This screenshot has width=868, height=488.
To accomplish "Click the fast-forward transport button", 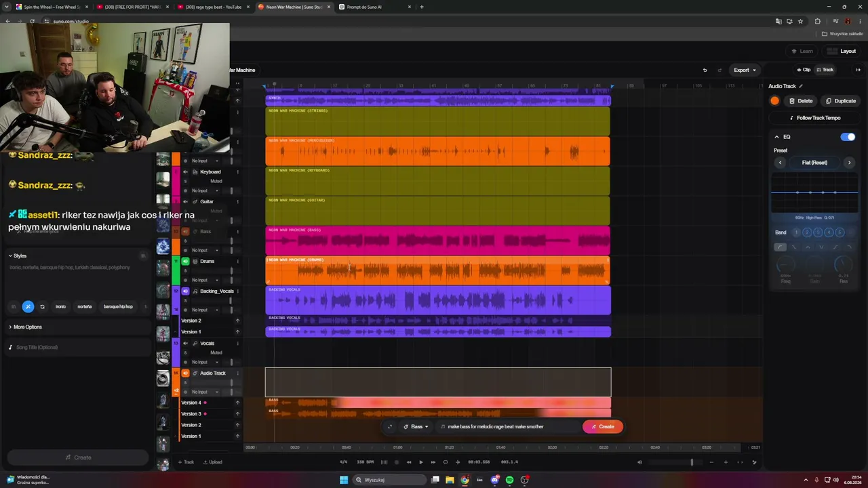I will coord(433,462).
